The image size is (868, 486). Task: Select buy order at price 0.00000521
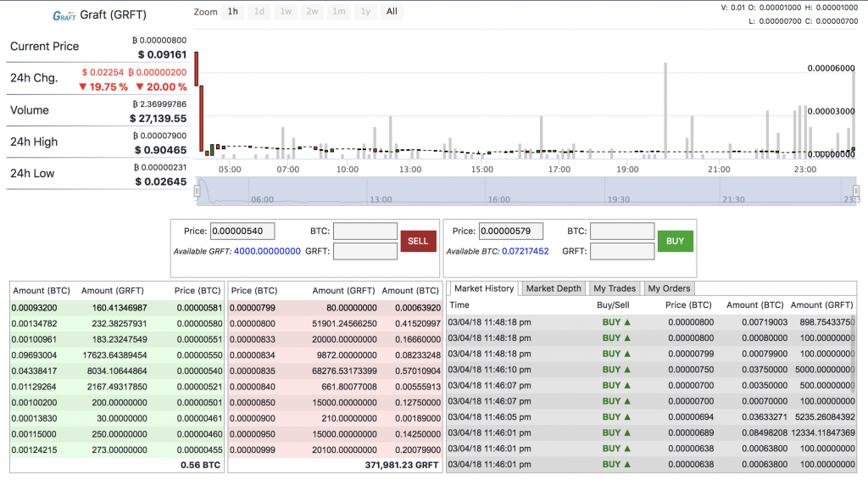pos(117,387)
